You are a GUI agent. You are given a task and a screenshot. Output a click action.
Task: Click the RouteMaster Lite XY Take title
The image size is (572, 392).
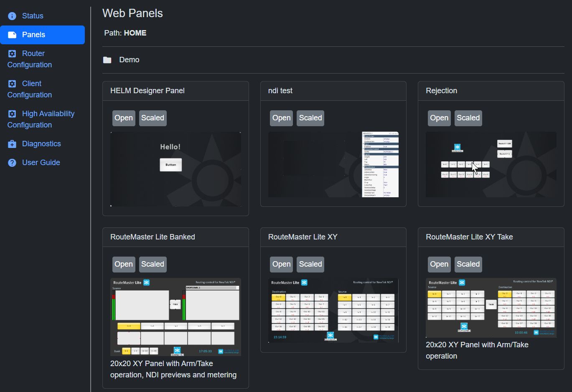pos(469,237)
